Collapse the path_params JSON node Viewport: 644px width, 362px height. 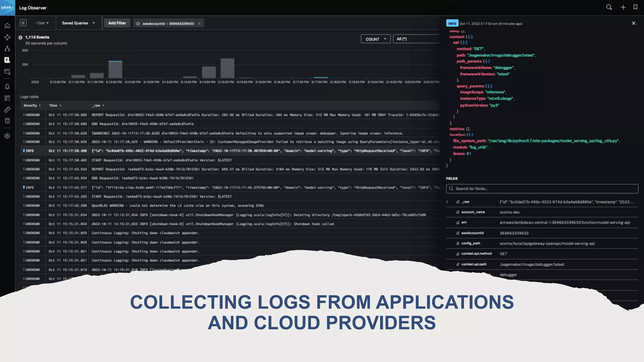coord(487,61)
